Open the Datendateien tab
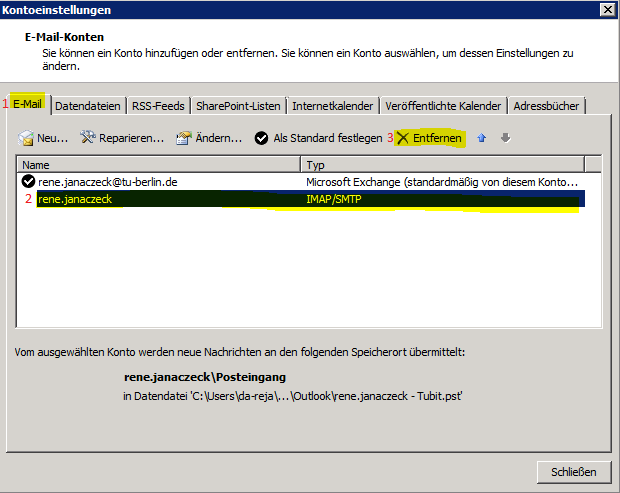This screenshot has height=493, width=620. (x=87, y=106)
